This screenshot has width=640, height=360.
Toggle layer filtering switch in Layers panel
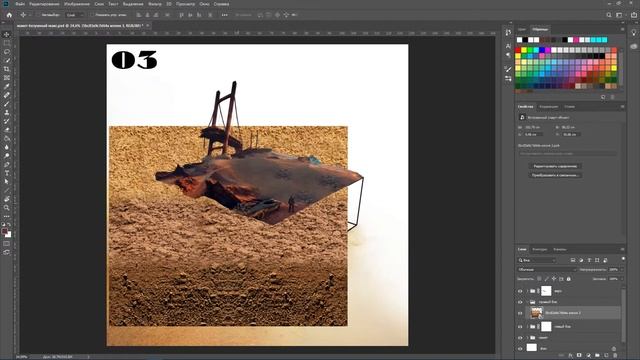[x=623, y=259]
